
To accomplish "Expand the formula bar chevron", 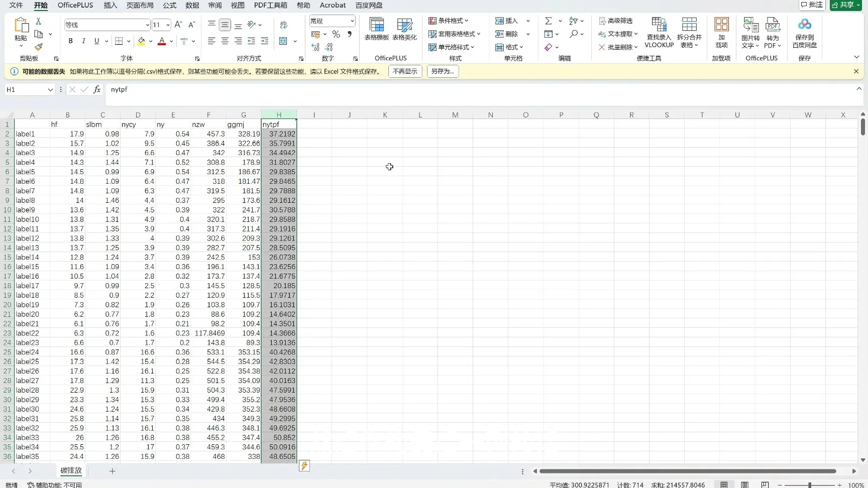I will click(x=858, y=89).
